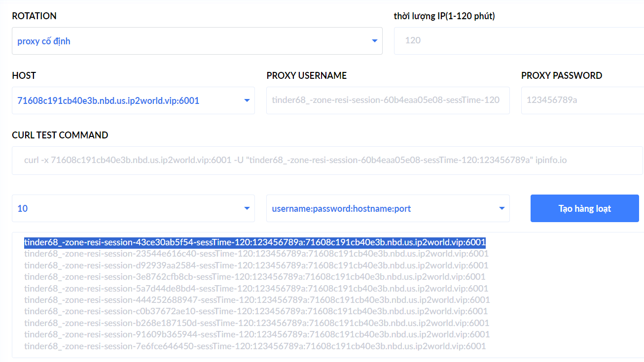
Task: Click the proxy line with session-3e8762cfb8cb
Action: [255, 277]
